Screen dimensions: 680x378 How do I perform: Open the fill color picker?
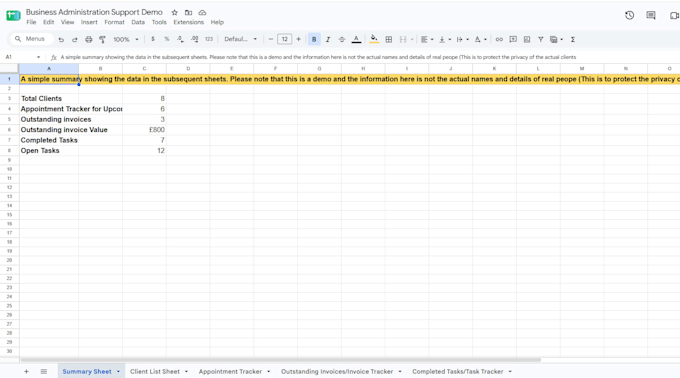373,39
